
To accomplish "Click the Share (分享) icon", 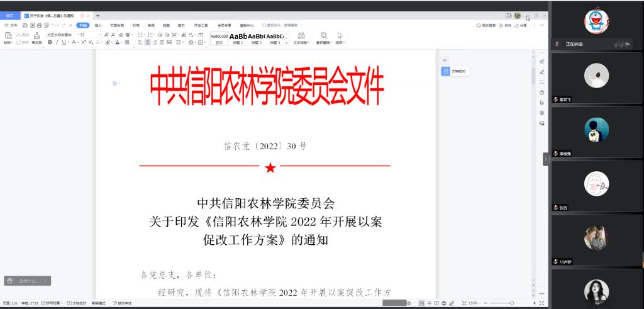I will pos(521,26).
